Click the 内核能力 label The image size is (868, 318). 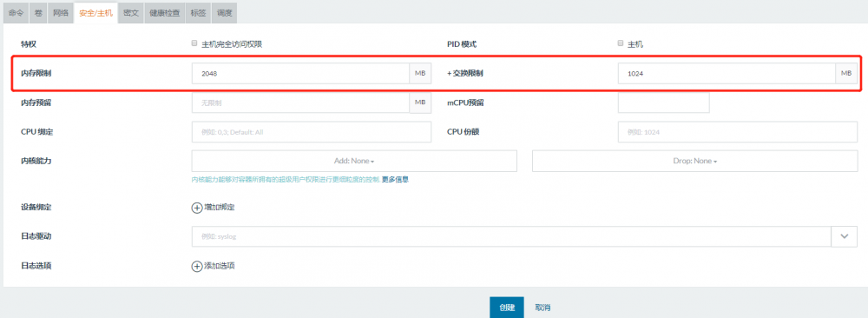click(36, 162)
